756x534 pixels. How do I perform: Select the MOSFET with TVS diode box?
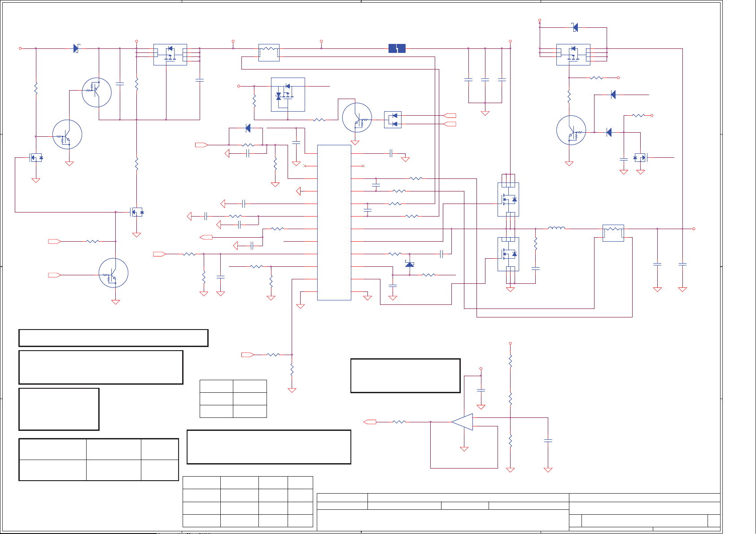tap(288, 95)
